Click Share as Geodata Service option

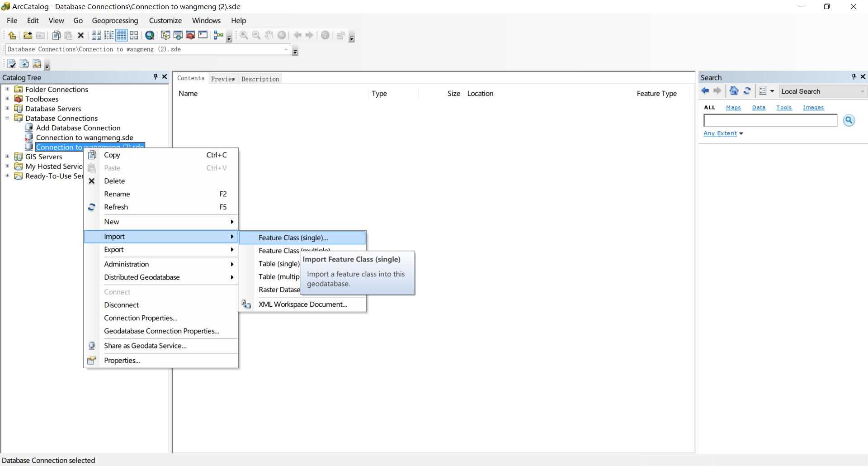click(x=161, y=346)
